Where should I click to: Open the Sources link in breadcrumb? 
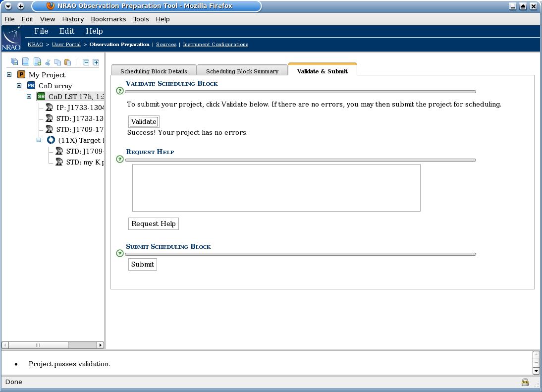click(x=166, y=44)
